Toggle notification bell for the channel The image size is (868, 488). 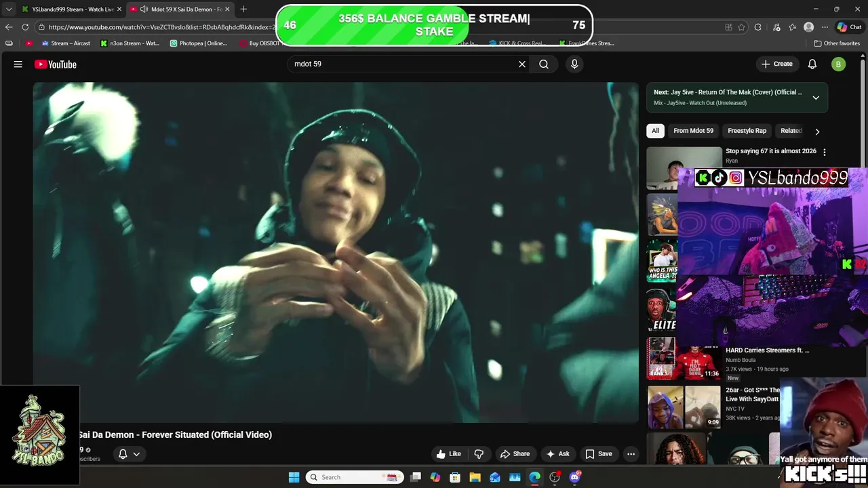(x=129, y=454)
